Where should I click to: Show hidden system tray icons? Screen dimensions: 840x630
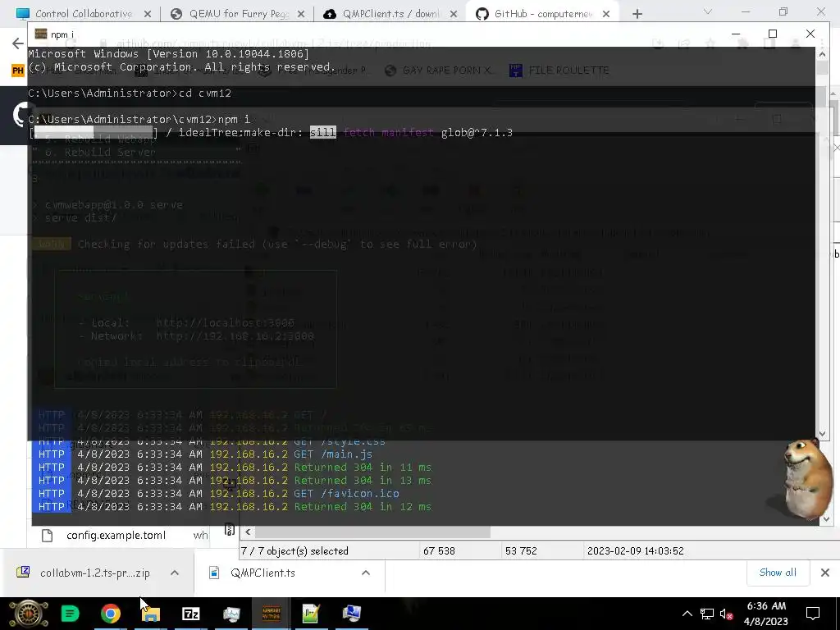[x=687, y=614]
